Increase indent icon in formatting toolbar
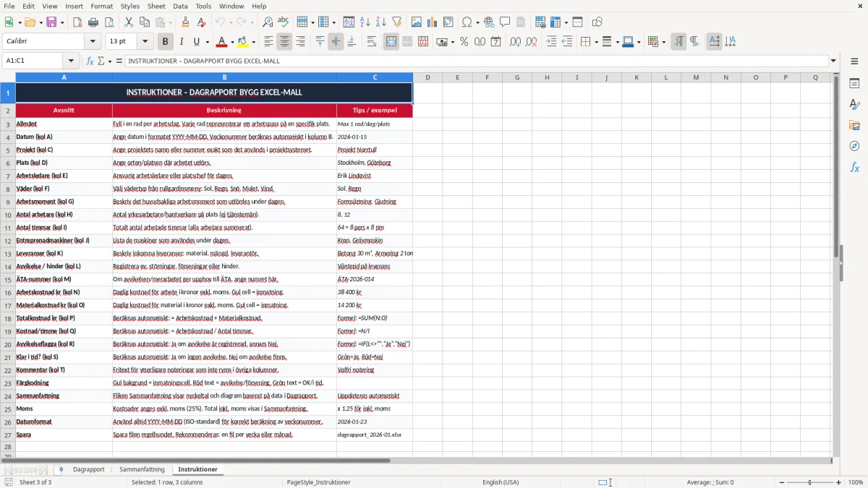Viewport: 868px width, 488px height. point(551,42)
